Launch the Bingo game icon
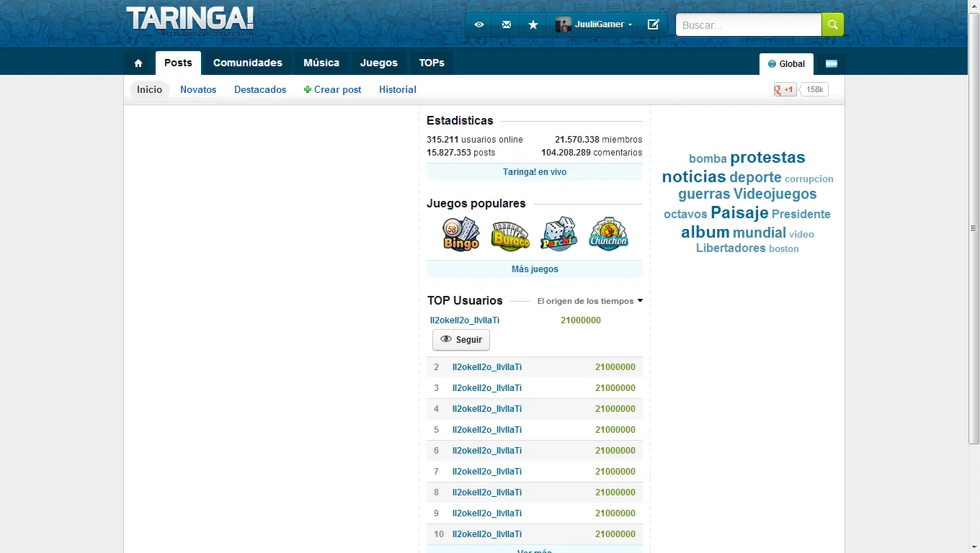 461,234
